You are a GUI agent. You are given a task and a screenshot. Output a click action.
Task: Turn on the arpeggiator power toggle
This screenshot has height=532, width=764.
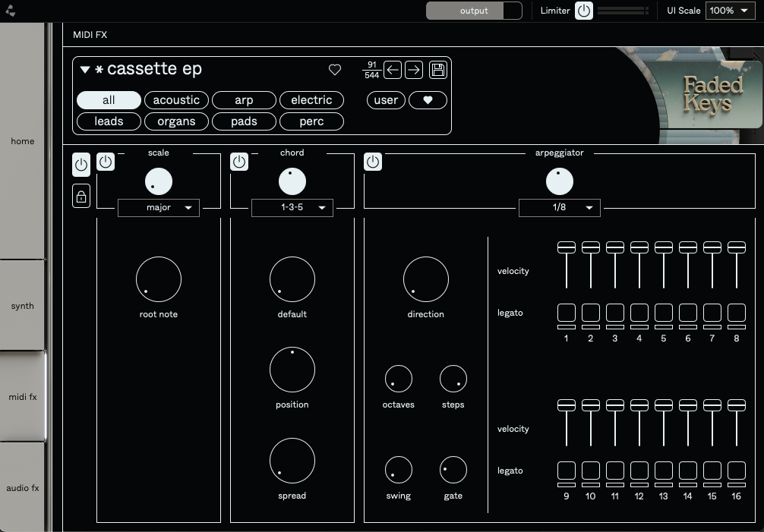(x=373, y=162)
